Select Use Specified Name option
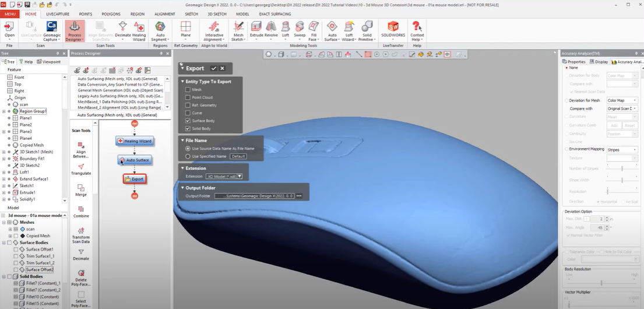 point(188,156)
